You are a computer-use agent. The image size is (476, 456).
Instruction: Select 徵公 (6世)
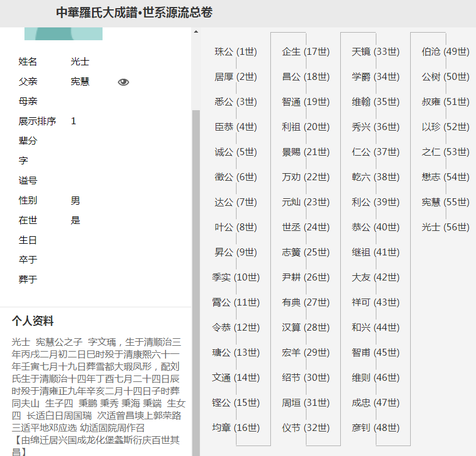[236, 177]
